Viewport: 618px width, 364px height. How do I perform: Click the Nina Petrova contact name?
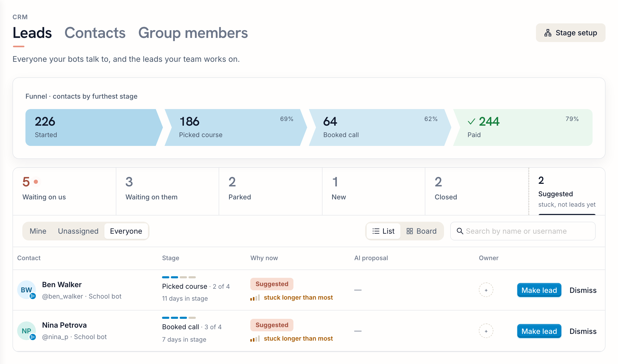coord(64,325)
